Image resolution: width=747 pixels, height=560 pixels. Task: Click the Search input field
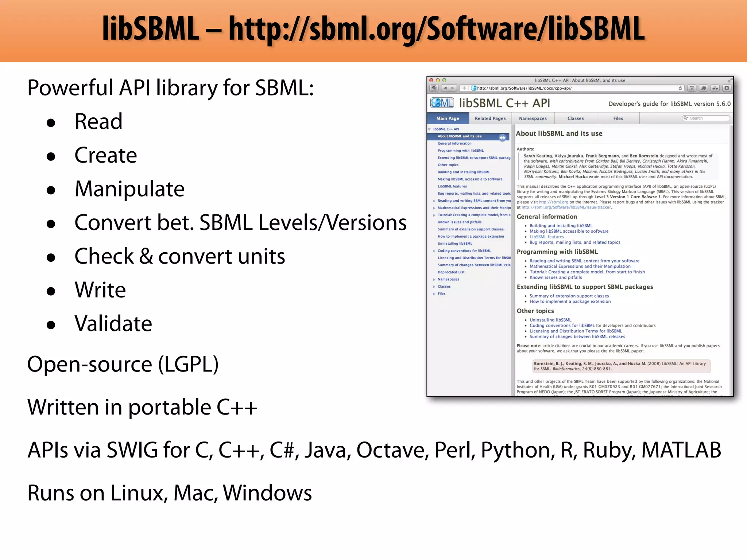(706, 118)
